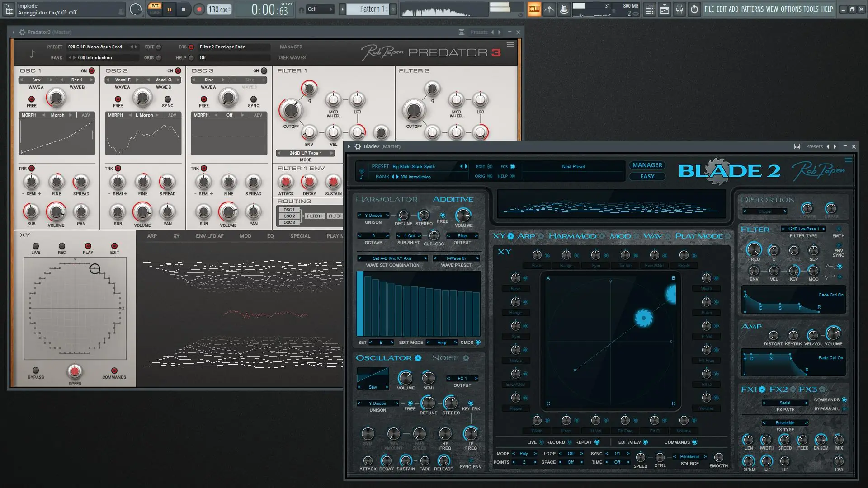
Task: Enable Blade XY RECORD toggle
Action: pyautogui.click(x=569, y=442)
